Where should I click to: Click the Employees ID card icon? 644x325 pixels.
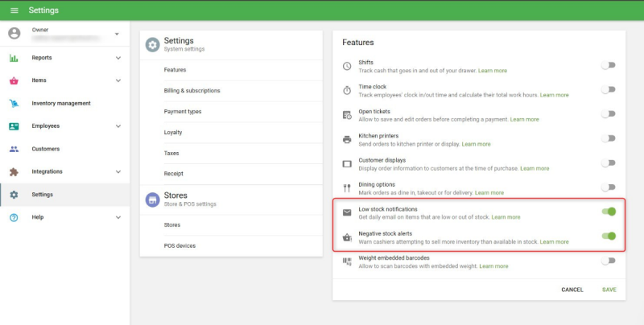14,126
